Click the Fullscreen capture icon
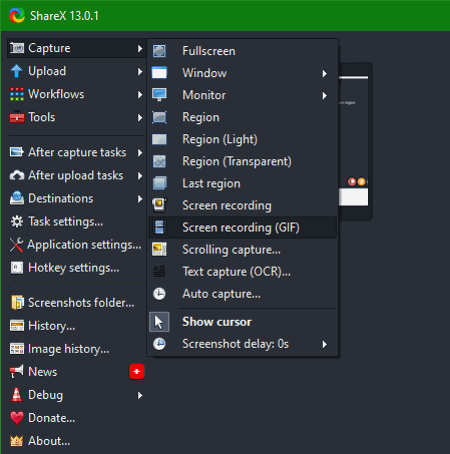The width and height of the screenshot is (450, 454). coord(159,51)
